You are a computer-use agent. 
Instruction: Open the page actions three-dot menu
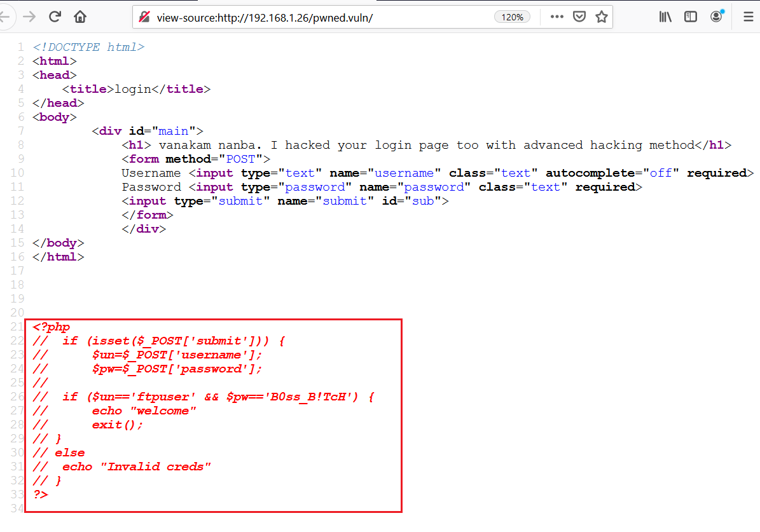tap(557, 17)
